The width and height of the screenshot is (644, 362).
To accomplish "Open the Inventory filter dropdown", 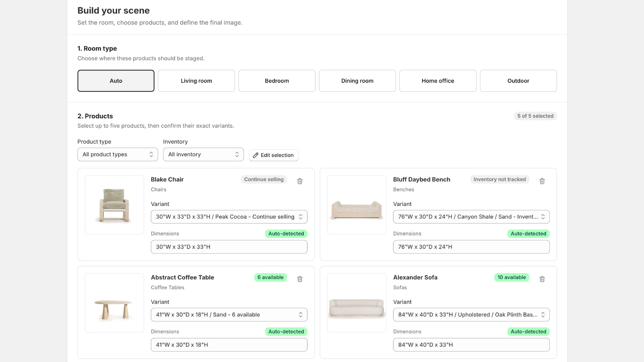I will [x=203, y=154].
